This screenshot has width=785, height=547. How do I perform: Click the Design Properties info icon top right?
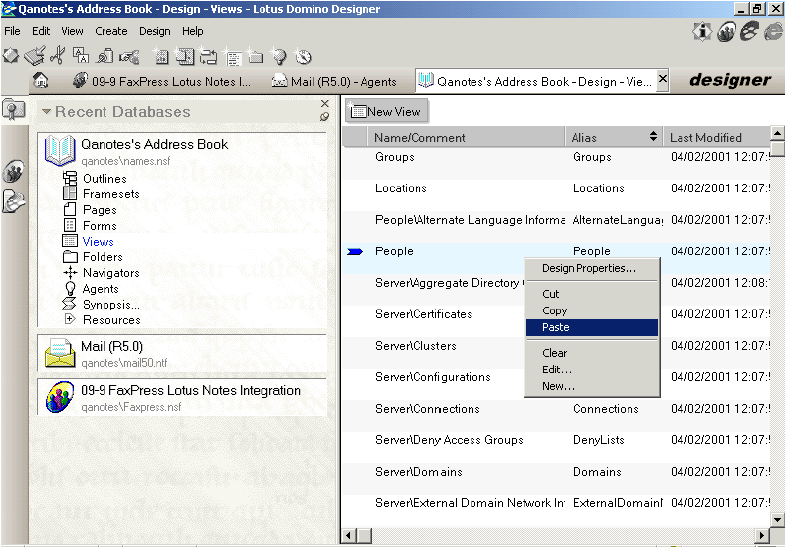(702, 32)
